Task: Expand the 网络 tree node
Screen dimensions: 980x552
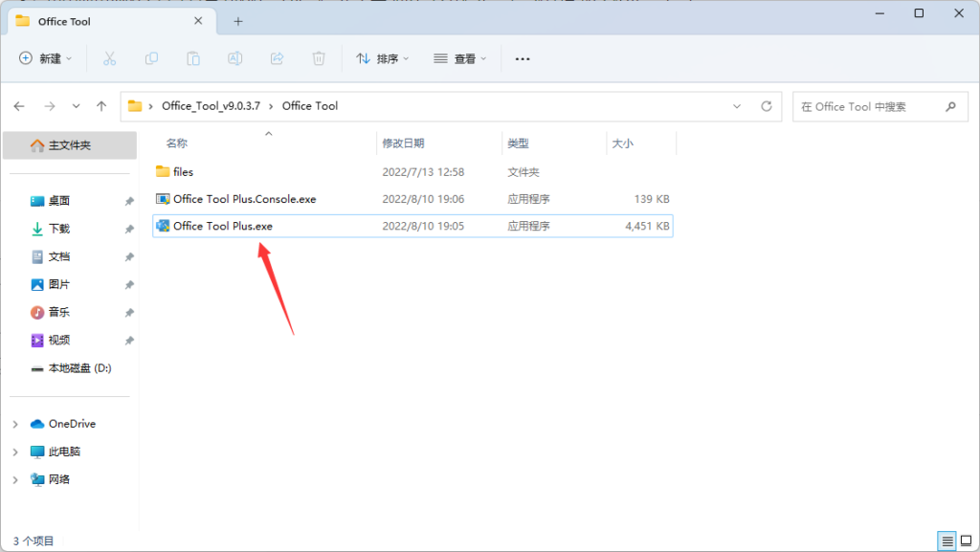Action: tap(15, 479)
